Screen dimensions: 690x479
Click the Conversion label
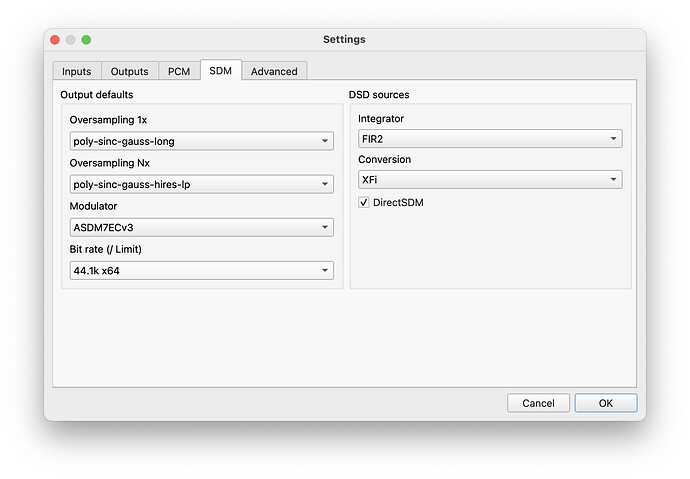click(x=385, y=159)
